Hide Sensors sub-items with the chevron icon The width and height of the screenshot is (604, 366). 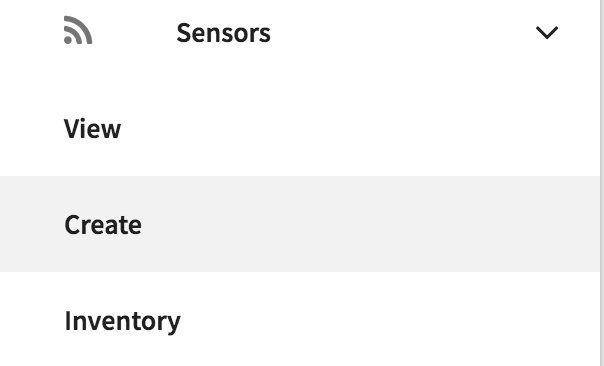pyautogui.click(x=547, y=33)
